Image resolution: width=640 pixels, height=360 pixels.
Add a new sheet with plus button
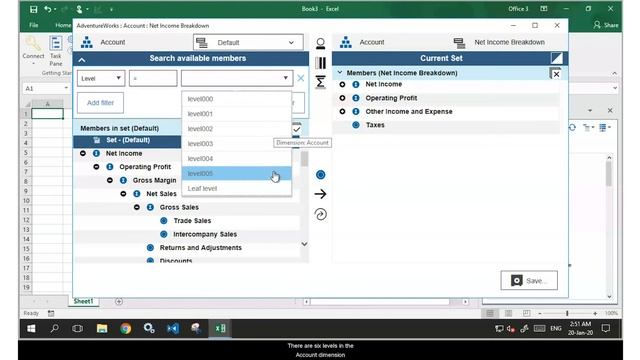click(x=119, y=301)
